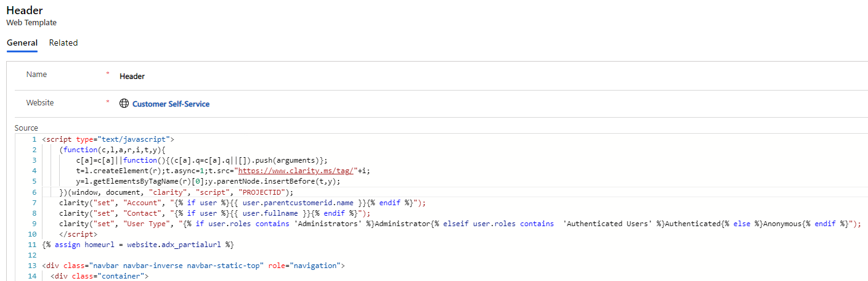Click the navbar-static-top div code line
The height and width of the screenshot is (281, 868).
(x=193, y=266)
